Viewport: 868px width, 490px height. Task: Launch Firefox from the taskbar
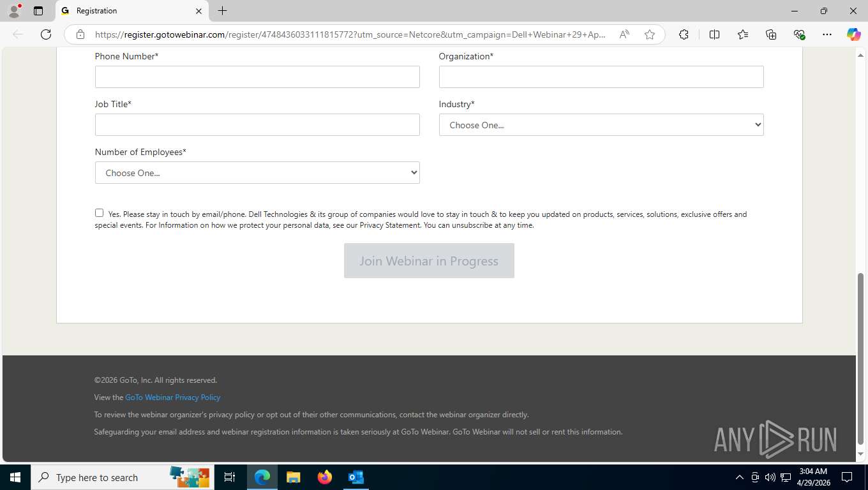pyautogui.click(x=325, y=477)
